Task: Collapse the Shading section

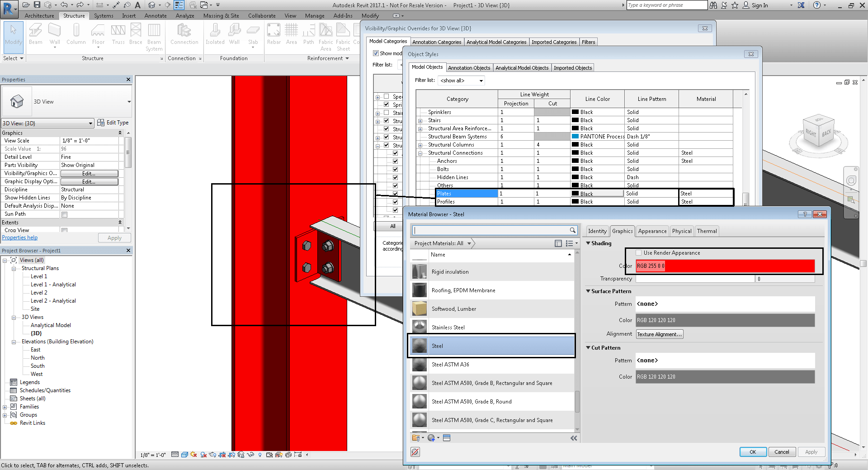Action: click(588, 243)
